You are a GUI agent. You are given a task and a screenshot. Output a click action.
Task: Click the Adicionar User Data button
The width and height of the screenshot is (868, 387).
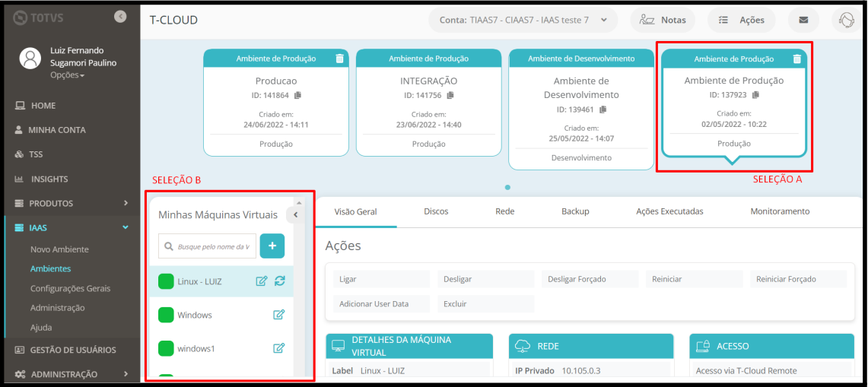point(381,304)
